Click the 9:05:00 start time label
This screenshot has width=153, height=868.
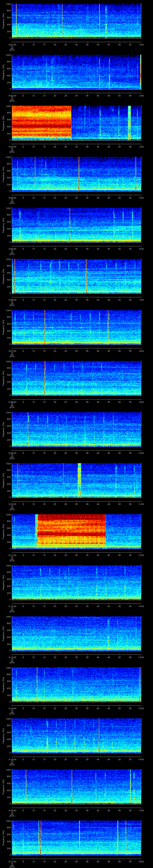pyautogui.click(x=12, y=249)
